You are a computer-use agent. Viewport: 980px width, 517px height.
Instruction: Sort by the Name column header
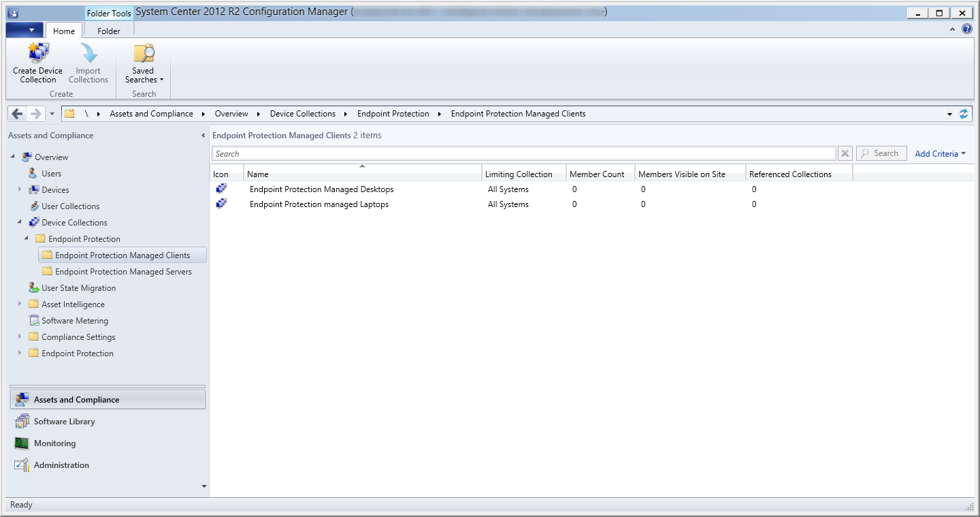pyautogui.click(x=363, y=174)
